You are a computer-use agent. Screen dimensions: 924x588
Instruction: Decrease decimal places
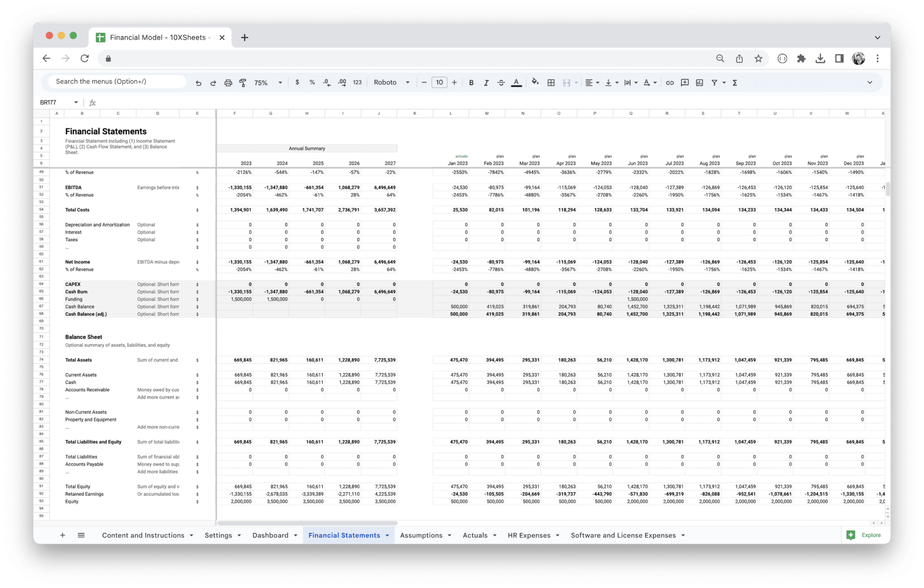[326, 83]
